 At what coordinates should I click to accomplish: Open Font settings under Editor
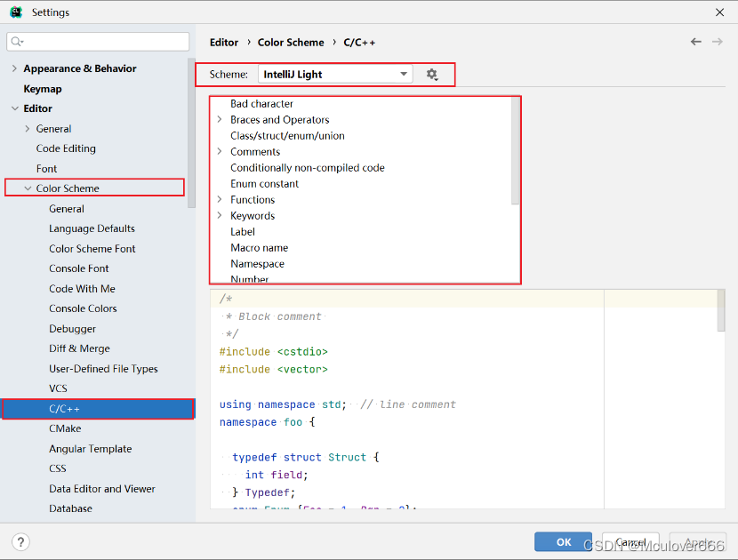coord(46,169)
